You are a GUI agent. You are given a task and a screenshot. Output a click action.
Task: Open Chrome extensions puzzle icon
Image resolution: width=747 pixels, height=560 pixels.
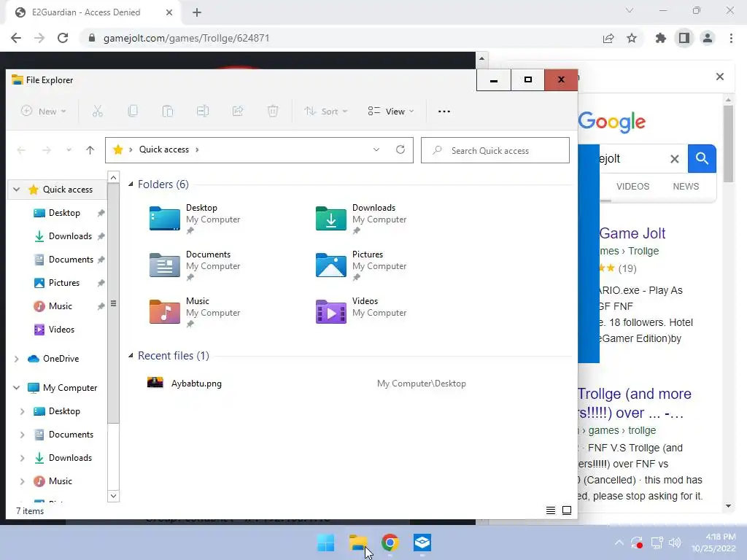coord(660,38)
